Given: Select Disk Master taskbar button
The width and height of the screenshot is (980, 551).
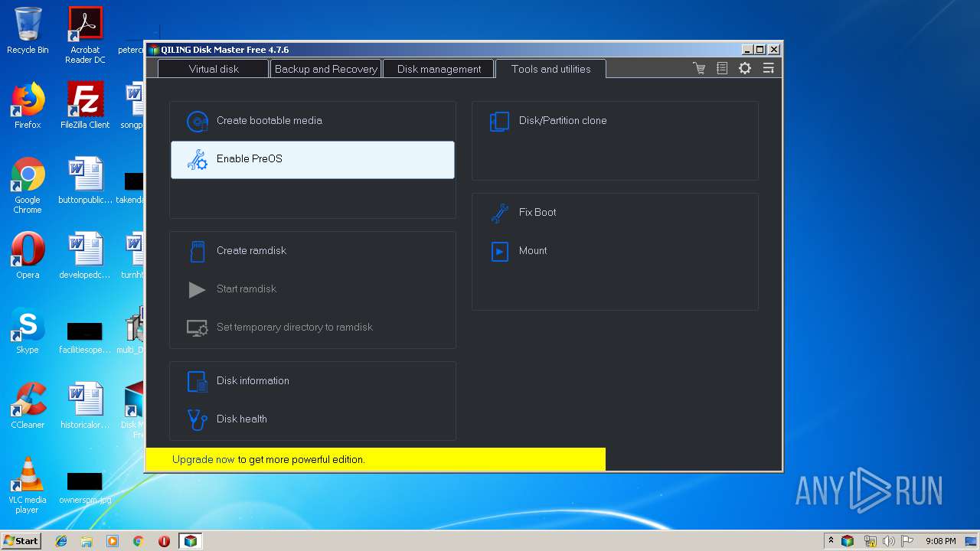Looking at the screenshot, I should 190,541.
